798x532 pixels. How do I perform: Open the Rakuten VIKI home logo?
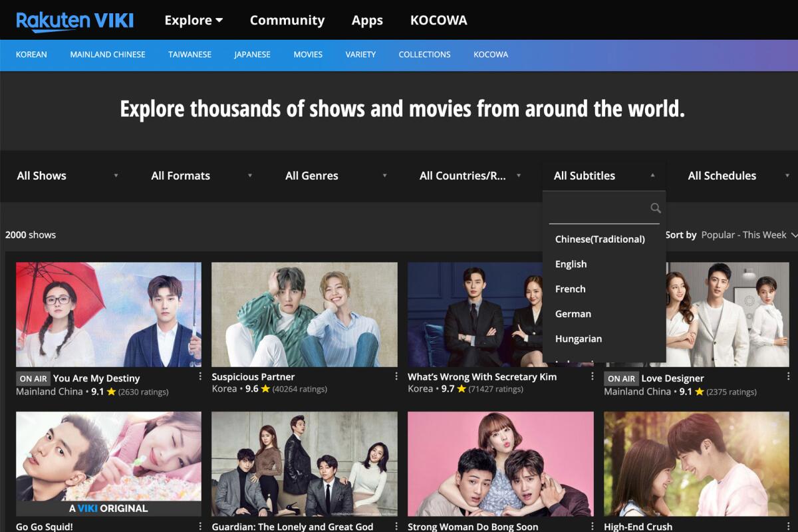[74, 20]
